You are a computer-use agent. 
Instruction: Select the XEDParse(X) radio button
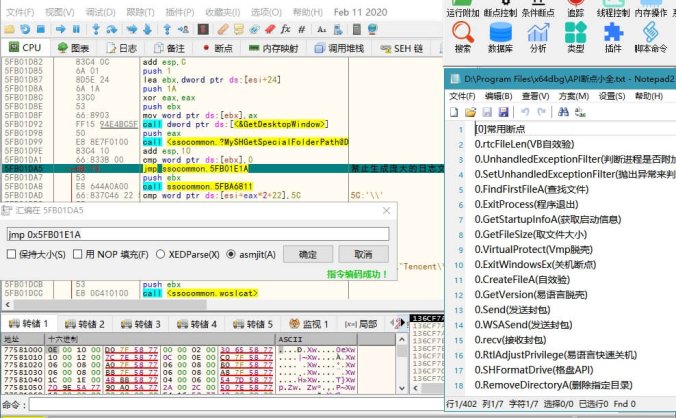coord(160,254)
